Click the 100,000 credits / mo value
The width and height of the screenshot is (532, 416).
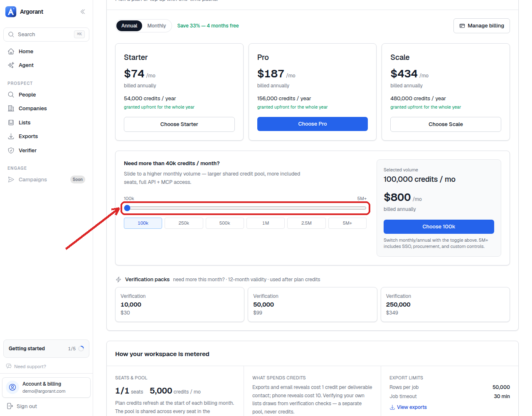(419, 179)
